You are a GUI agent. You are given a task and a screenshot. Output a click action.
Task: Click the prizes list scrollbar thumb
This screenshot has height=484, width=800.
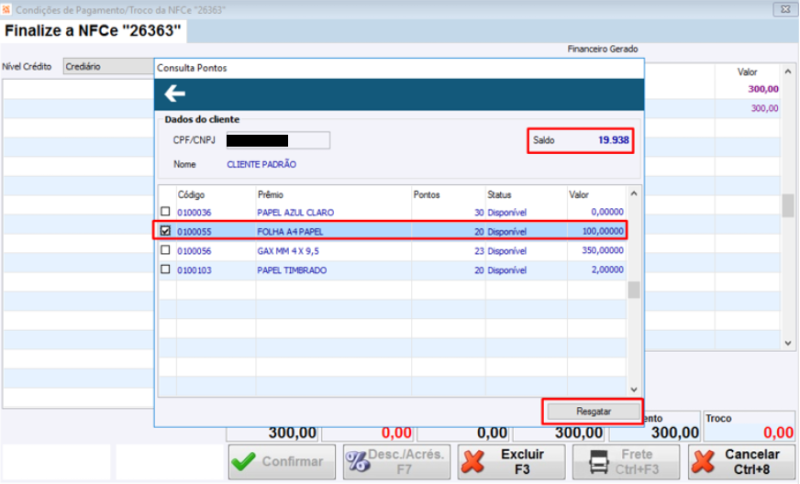(634, 290)
